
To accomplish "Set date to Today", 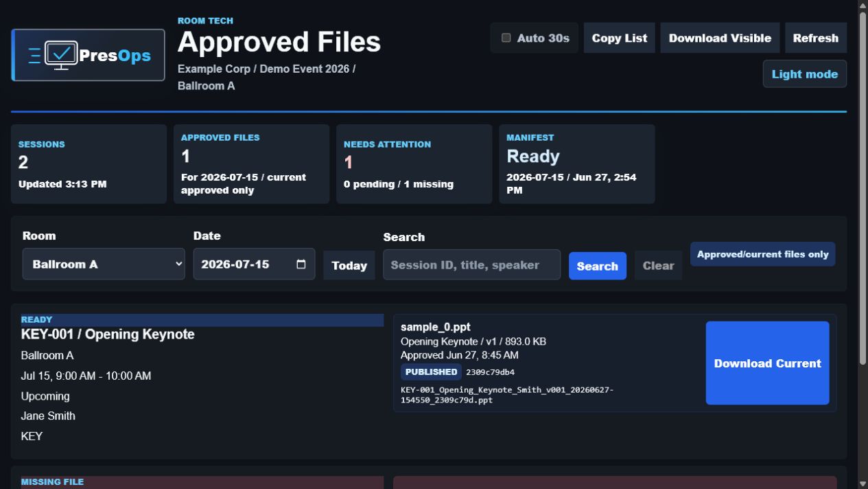I will [x=349, y=265].
